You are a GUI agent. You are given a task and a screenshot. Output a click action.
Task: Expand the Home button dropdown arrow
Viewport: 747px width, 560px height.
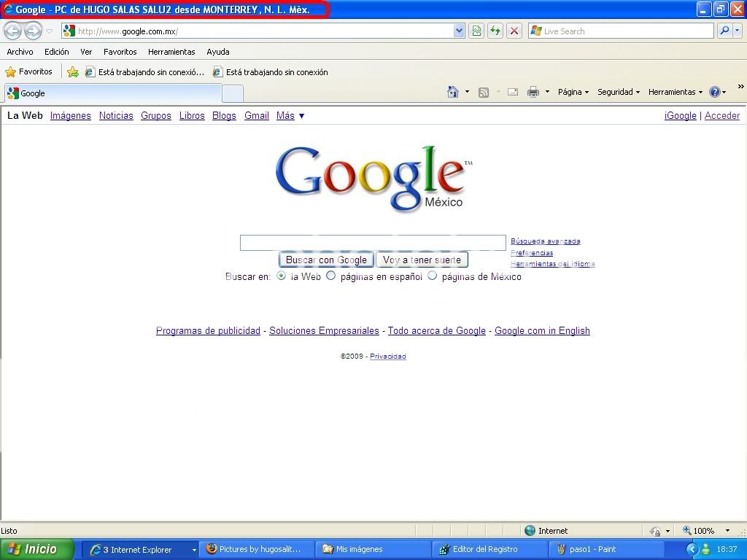(x=467, y=92)
